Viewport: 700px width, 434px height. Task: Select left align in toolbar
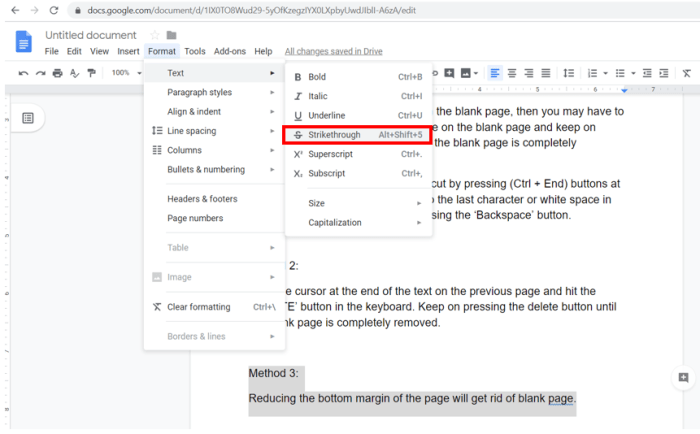[x=495, y=73]
